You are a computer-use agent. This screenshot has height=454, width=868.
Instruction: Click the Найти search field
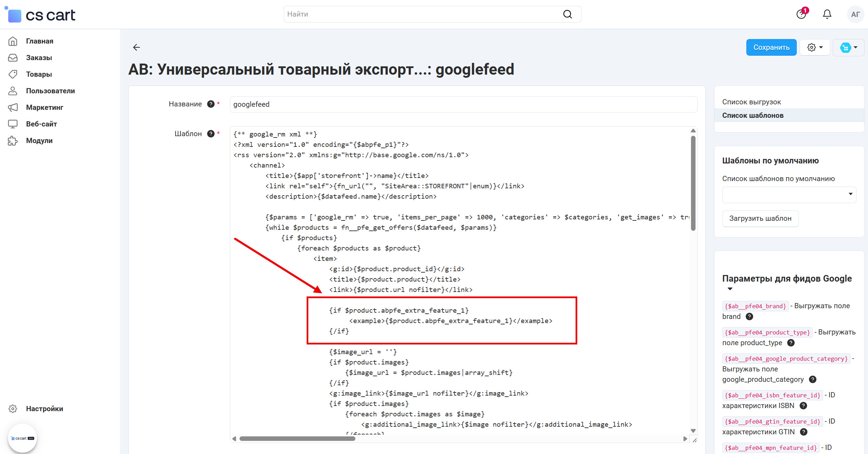click(432, 14)
